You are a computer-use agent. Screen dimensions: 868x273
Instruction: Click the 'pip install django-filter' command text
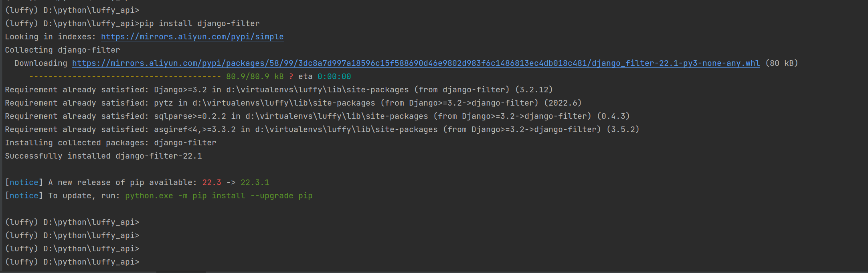pos(199,23)
